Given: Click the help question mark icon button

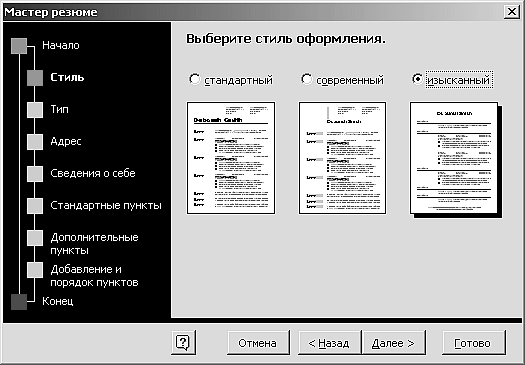Looking at the screenshot, I should point(183,342).
